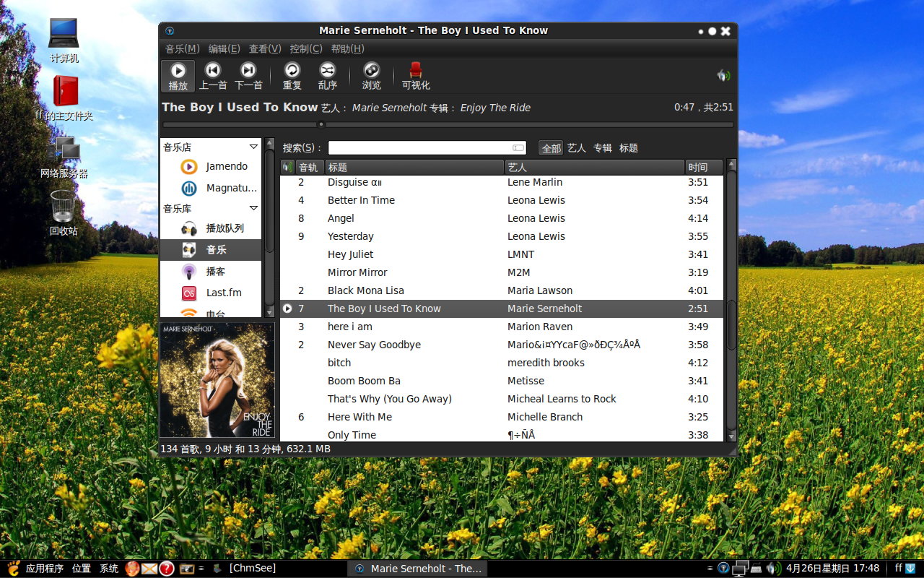This screenshot has width=924, height=578.
Task: Click playing indicator on 'The Boy I Used To Know'
Action: (287, 309)
